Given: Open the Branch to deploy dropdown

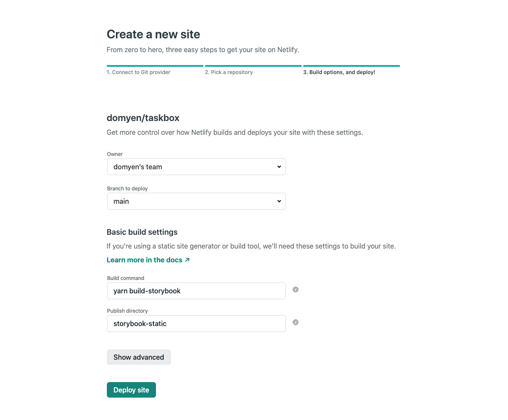Looking at the screenshot, I should click(196, 201).
